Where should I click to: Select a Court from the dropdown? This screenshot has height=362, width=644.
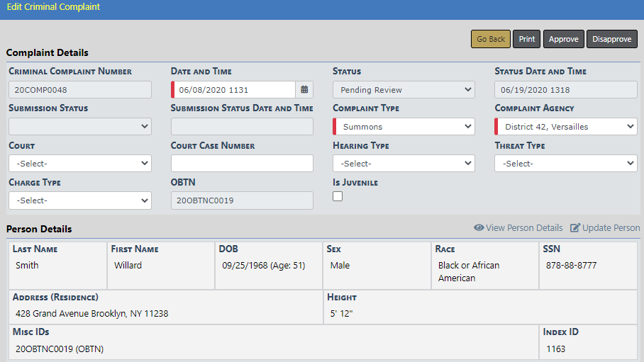click(80, 164)
